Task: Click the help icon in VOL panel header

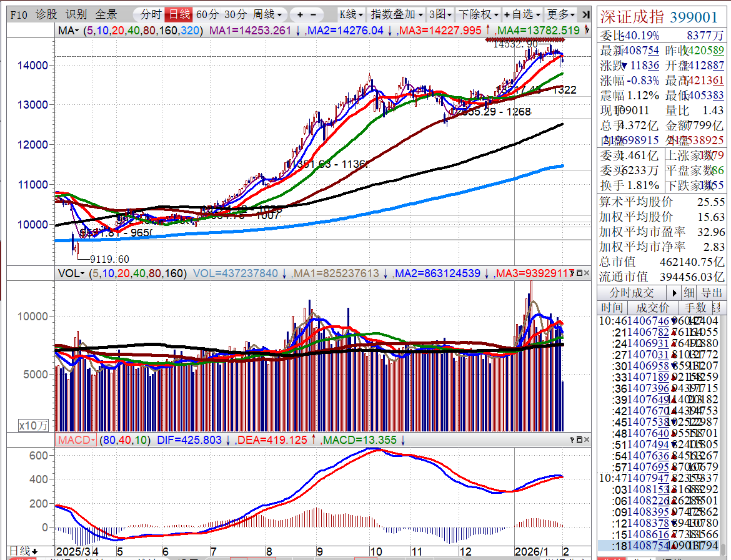Action: [x=572, y=273]
